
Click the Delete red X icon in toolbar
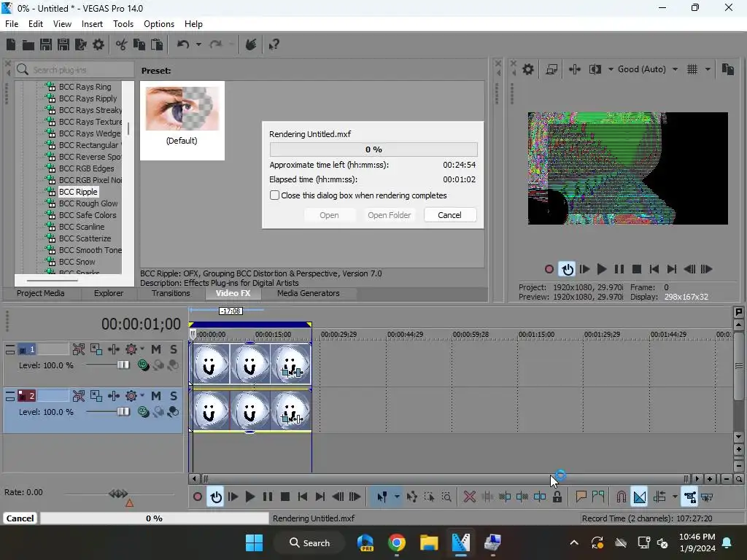pyautogui.click(x=469, y=497)
